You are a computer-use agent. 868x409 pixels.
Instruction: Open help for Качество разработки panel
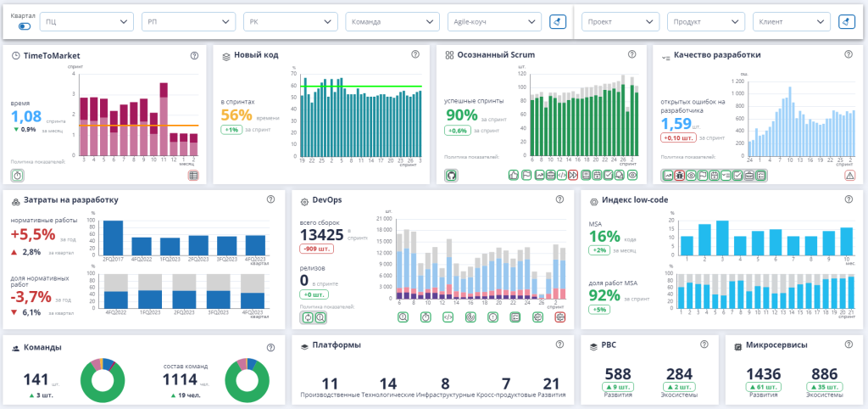tap(848, 54)
